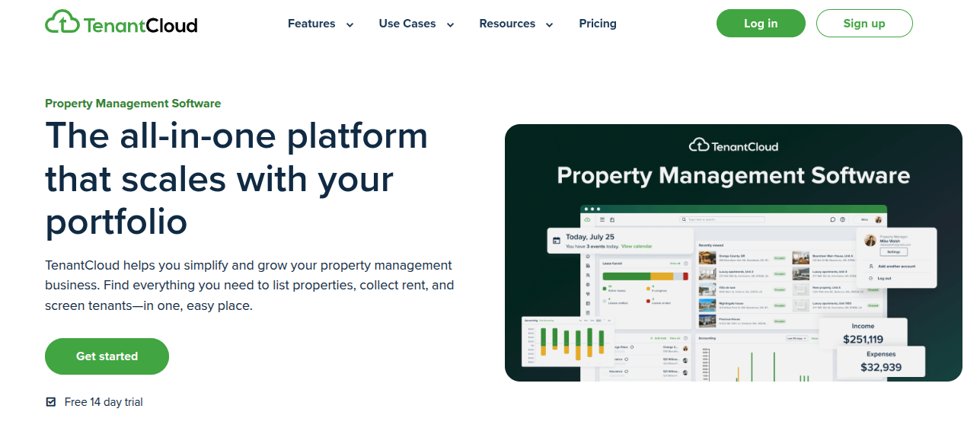The width and height of the screenshot is (980, 428).
Task: Click the TenantCloud logo inside the hero image
Action: pos(733,145)
